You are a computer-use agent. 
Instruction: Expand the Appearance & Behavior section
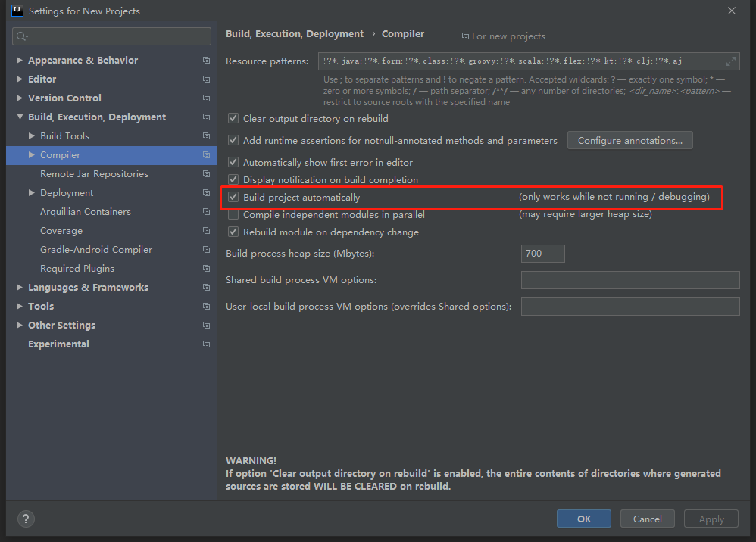point(20,60)
